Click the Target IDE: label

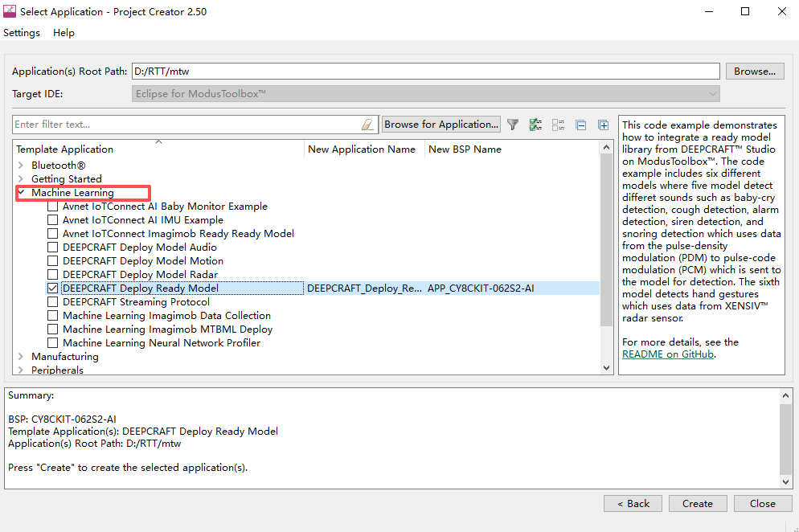tap(37, 94)
